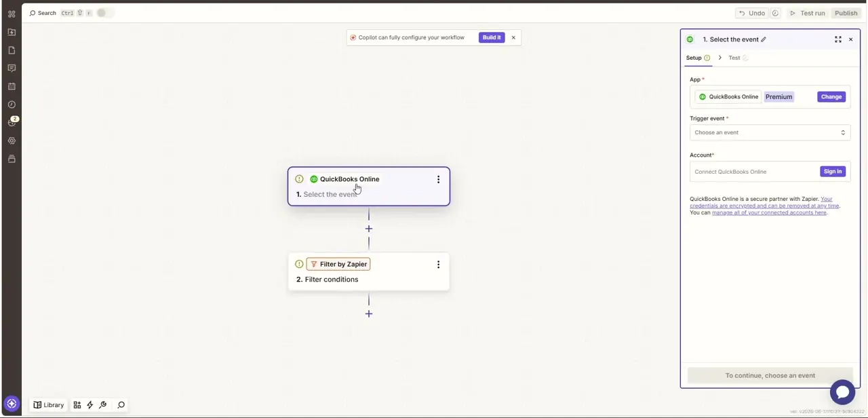Click the Premium badge

pos(778,97)
